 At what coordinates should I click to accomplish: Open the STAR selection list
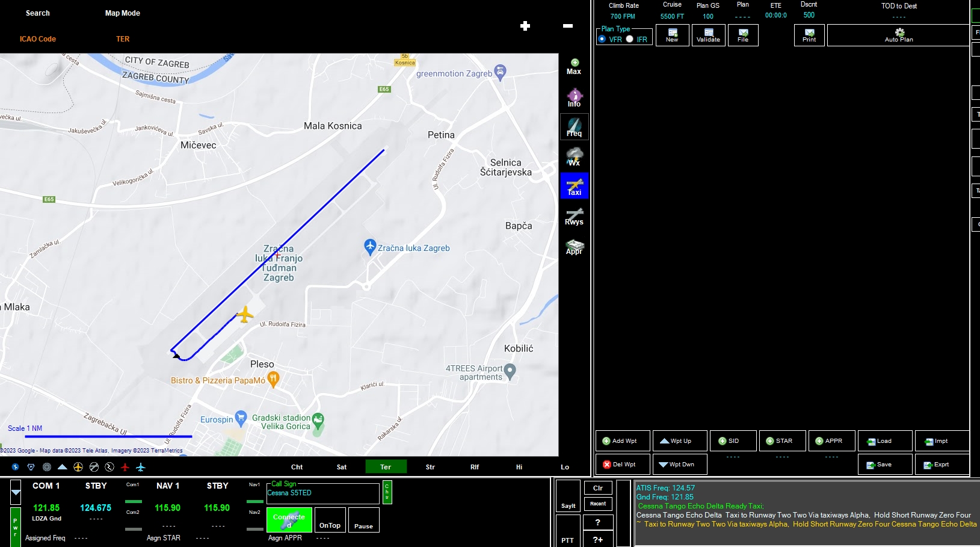pyautogui.click(x=782, y=441)
